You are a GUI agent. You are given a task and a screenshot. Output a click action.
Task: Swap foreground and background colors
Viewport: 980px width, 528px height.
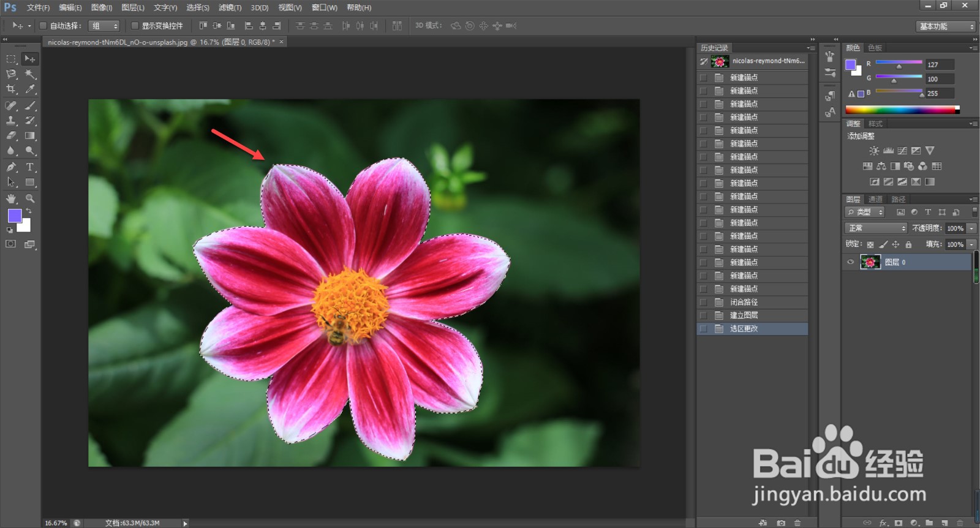tap(29, 211)
